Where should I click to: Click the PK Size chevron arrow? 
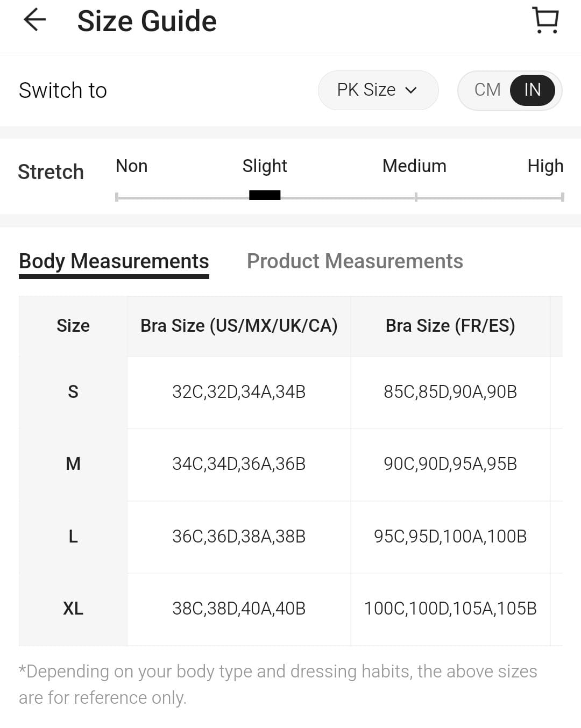coord(411,90)
